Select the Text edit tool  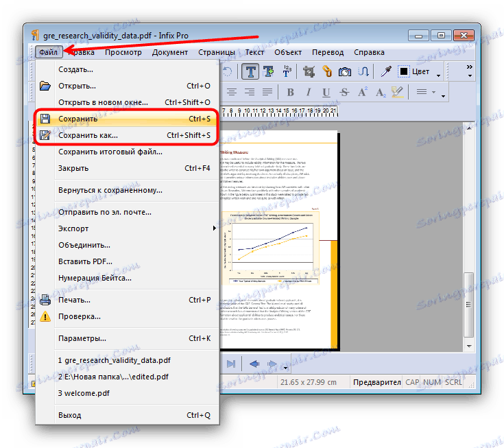pos(250,71)
